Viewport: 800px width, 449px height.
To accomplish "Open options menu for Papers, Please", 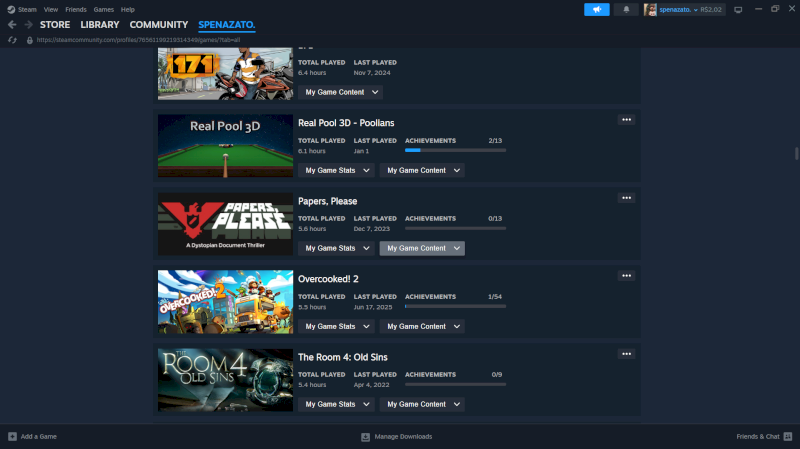I will (626, 198).
